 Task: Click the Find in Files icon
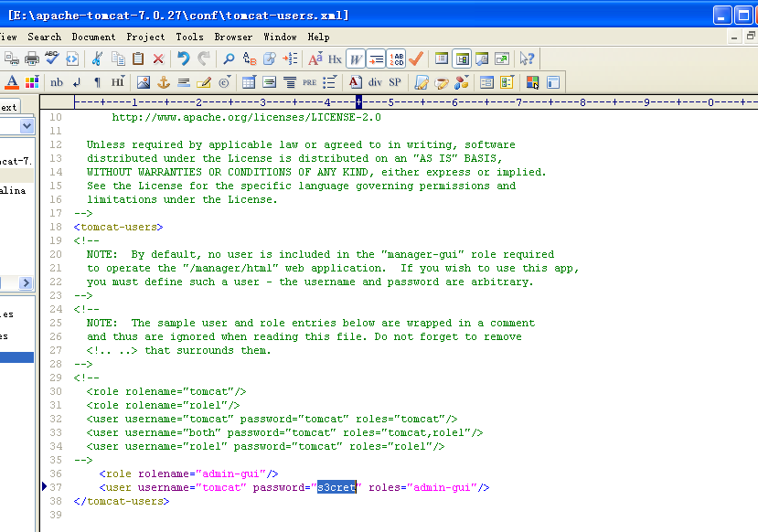270,59
